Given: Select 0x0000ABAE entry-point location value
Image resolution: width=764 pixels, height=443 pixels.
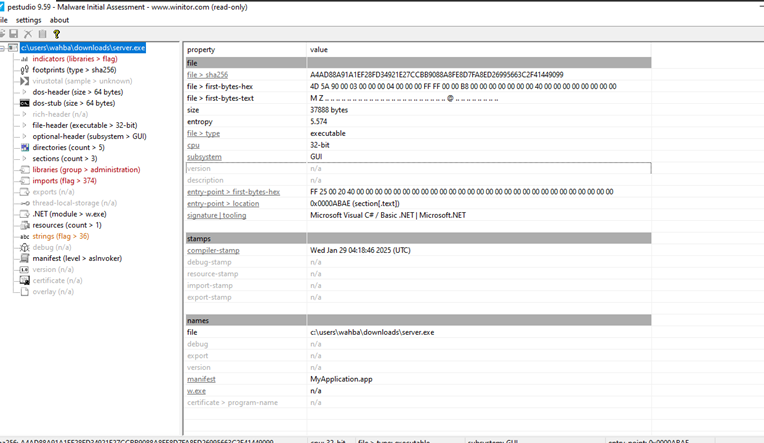Looking at the screenshot, I should 355,204.
